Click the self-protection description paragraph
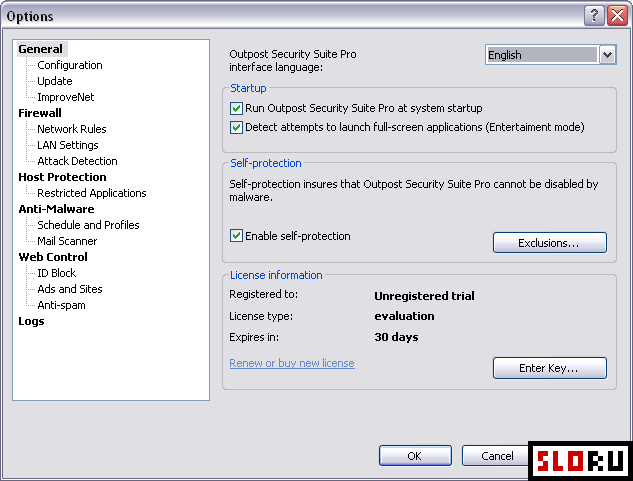Screen dimensions: 633x481 (414, 190)
